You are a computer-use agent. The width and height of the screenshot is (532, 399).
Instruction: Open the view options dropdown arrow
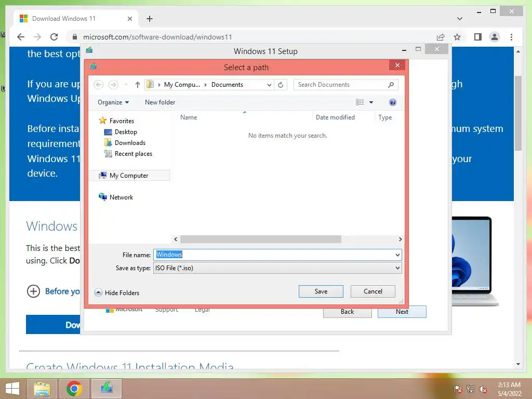371,102
